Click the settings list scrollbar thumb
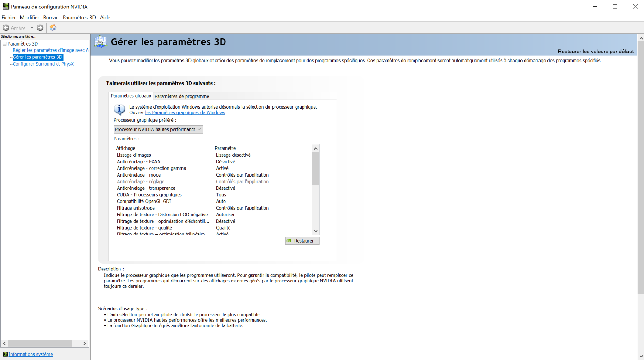This screenshot has height=360, width=644. point(316,169)
